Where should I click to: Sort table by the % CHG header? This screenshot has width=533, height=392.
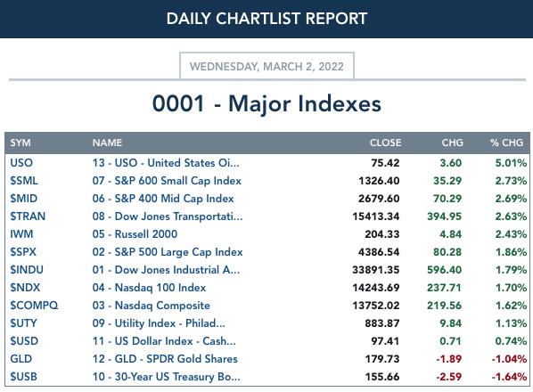coord(506,143)
